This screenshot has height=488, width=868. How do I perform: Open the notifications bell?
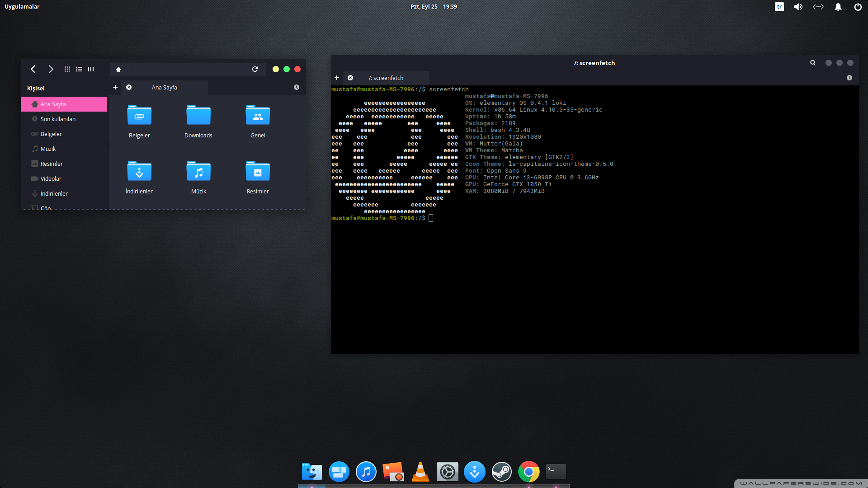(x=838, y=7)
